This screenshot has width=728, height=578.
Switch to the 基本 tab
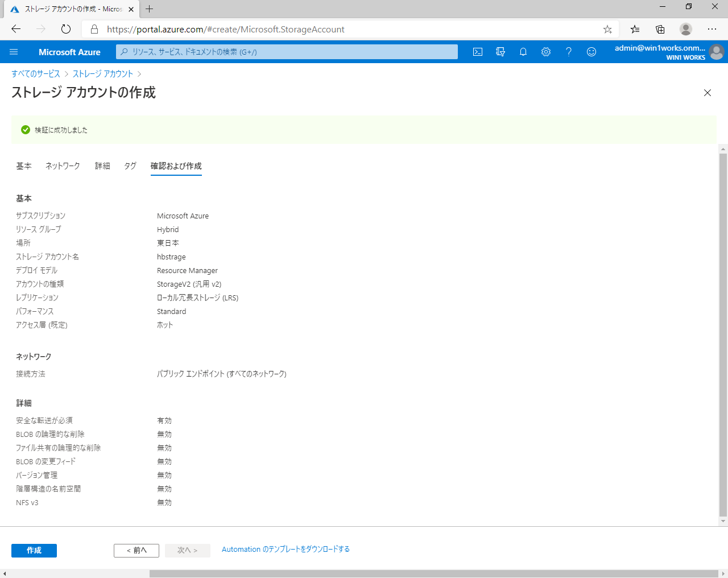click(x=24, y=166)
